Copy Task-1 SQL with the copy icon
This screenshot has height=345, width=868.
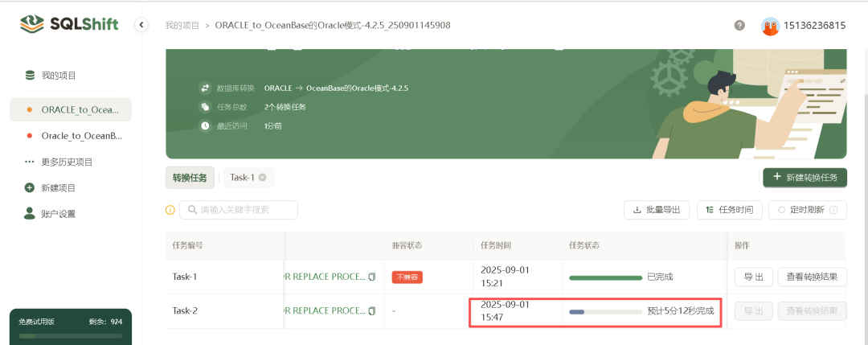point(372,277)
